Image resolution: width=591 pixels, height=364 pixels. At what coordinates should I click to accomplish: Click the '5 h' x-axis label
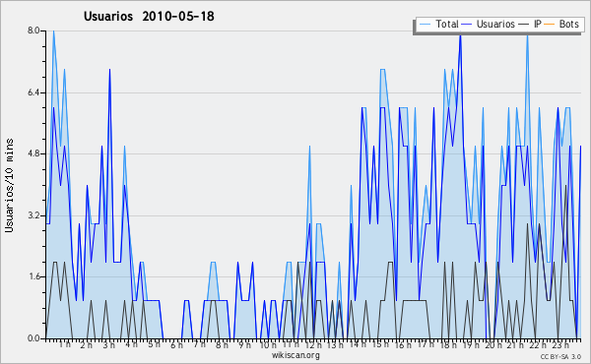tap(154, 344)
